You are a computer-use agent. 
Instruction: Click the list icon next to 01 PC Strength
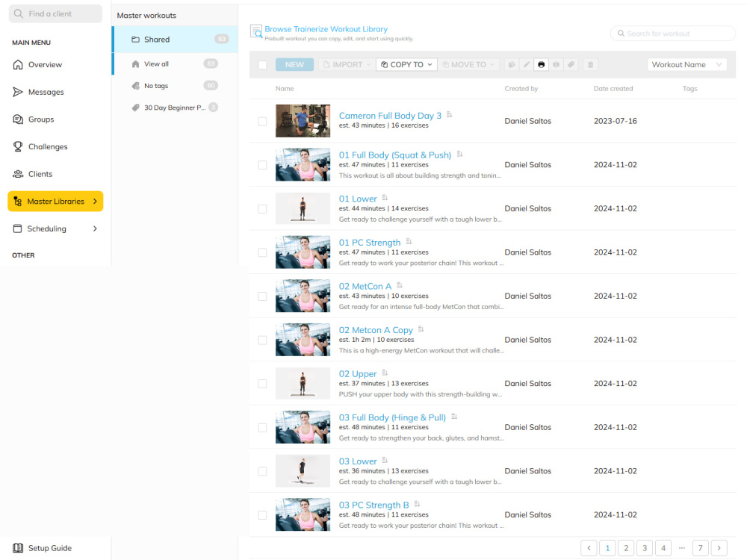409,241
